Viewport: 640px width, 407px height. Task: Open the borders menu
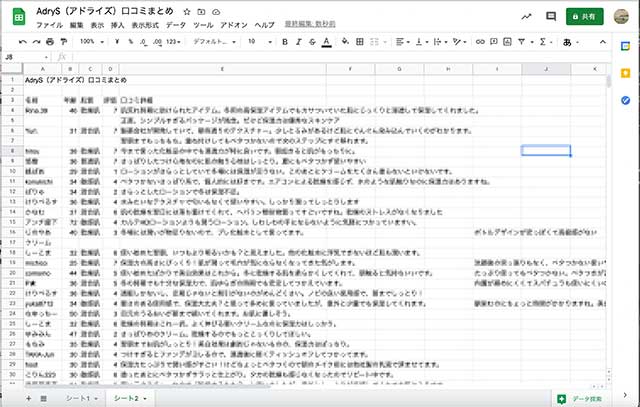coord(360,42)
